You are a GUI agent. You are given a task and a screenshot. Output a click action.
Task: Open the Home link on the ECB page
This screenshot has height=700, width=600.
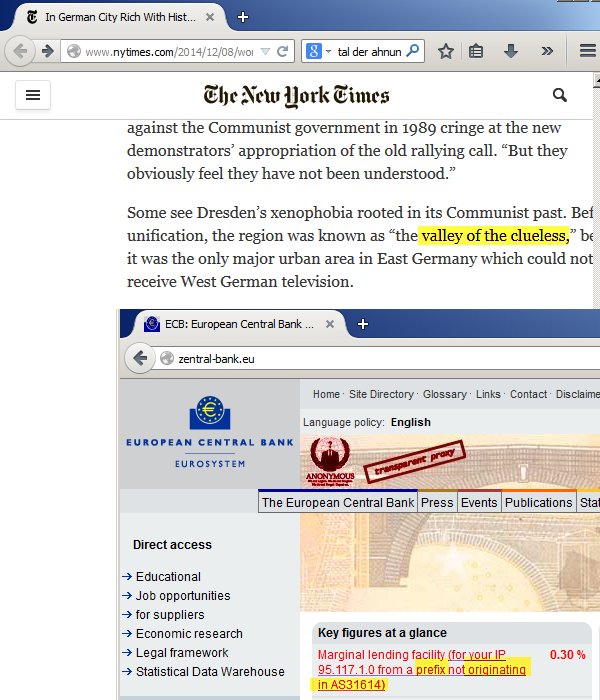click(326, 394)
